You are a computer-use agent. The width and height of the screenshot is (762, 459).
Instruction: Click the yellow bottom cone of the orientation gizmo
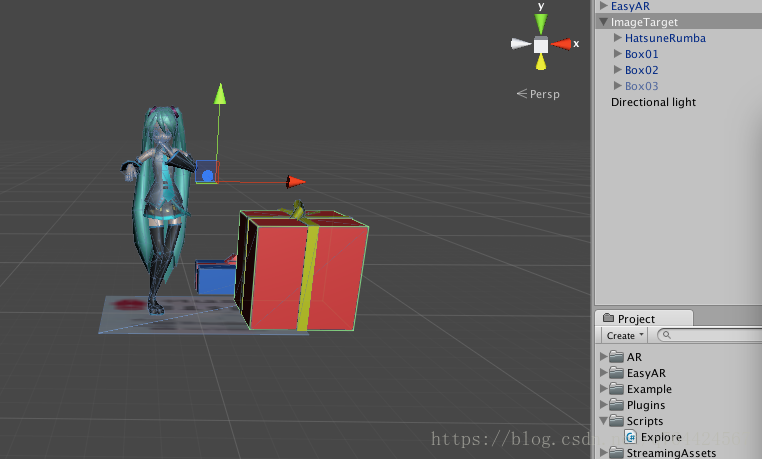[x=541, y=62]
